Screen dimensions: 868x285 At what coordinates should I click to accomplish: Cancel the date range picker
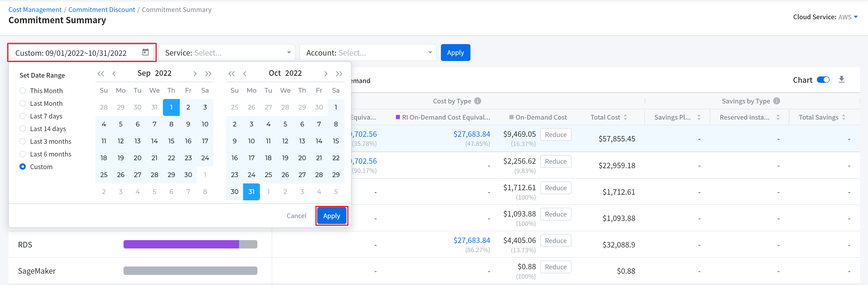pyautogui.click(x=296, y=216)
